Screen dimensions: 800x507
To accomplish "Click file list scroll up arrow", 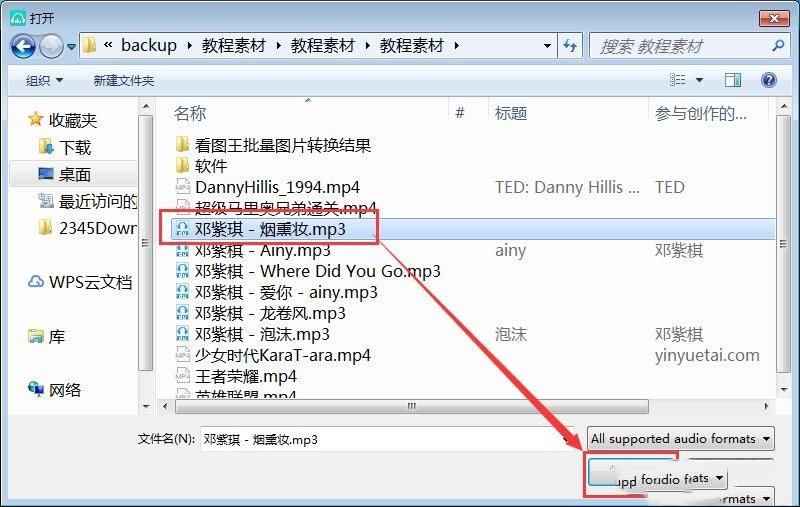I will tap(783, 107).
